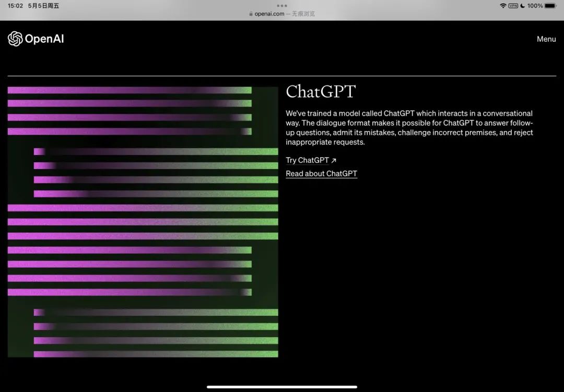
Task: Click the paragraph describing ChatGPT
Action: 409,128
